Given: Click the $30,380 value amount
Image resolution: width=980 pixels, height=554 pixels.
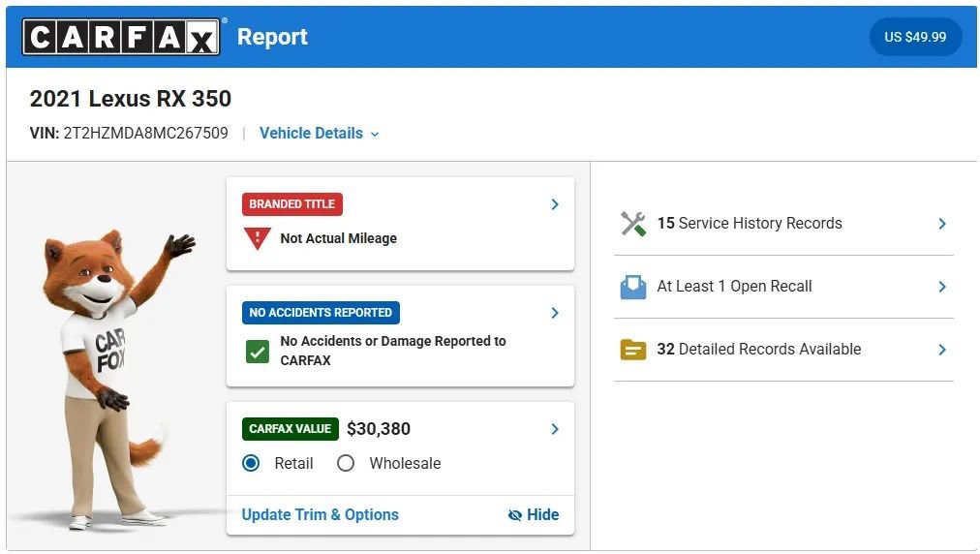Looking at the screenshot, I should point(379,429).
